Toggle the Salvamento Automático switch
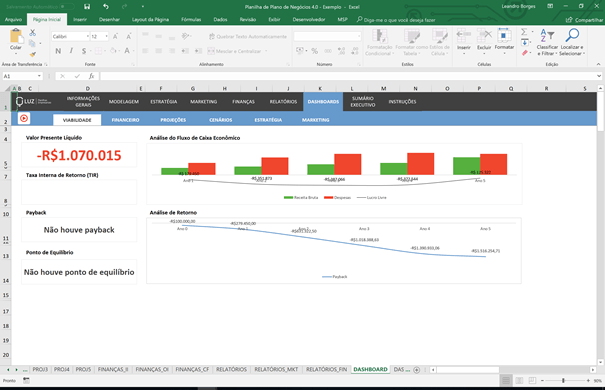The image size is (605, 390). pos(67,7)
